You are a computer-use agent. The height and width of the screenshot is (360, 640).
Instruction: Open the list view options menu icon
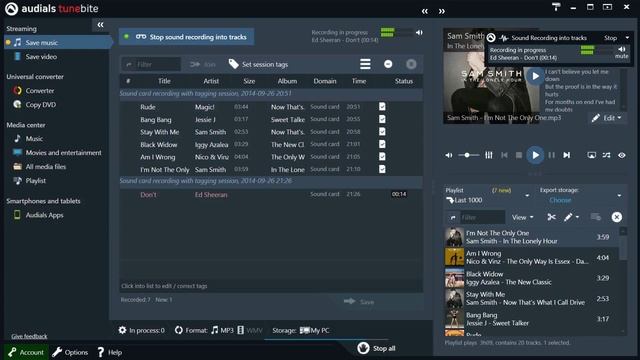[x=365, y=64]
